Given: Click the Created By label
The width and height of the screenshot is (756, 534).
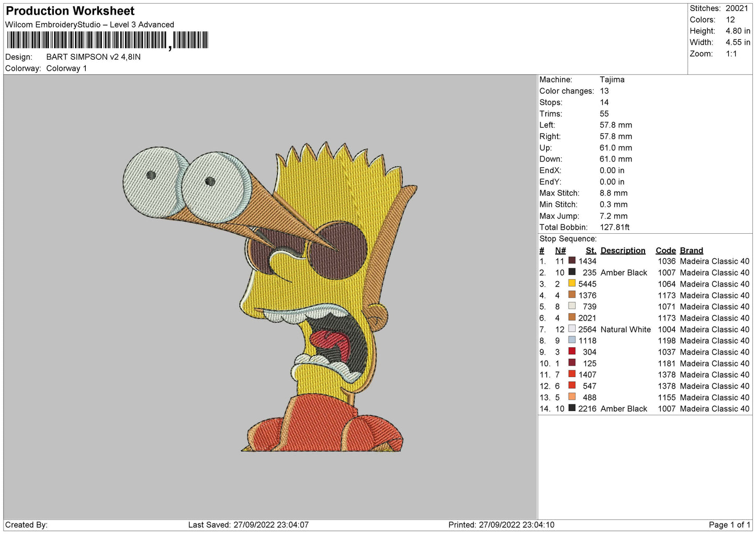Looking at the screenshot, I should 26,525.
